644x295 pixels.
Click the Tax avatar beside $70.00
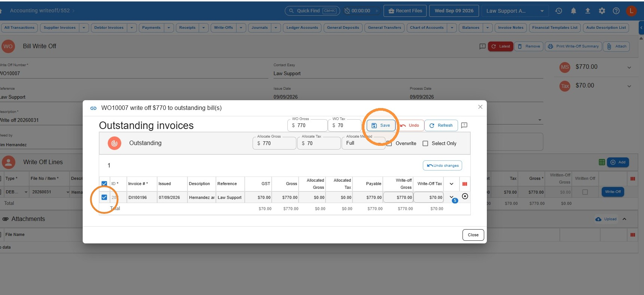pos(565,86)
